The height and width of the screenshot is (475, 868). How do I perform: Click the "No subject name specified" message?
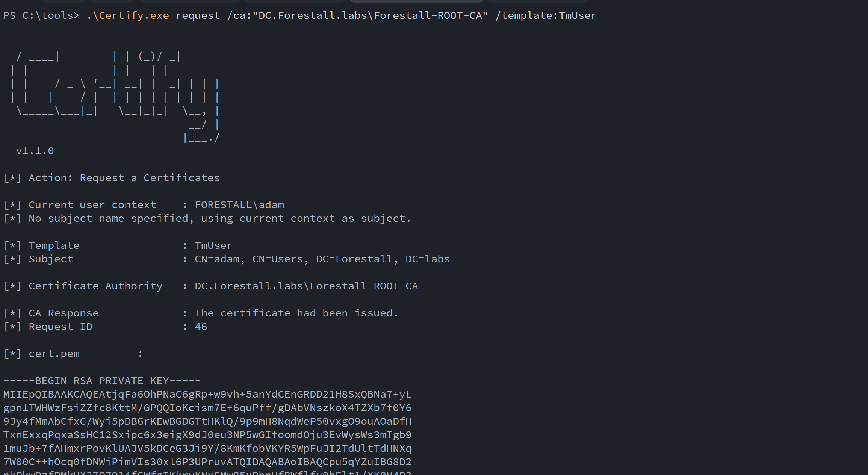220,218
